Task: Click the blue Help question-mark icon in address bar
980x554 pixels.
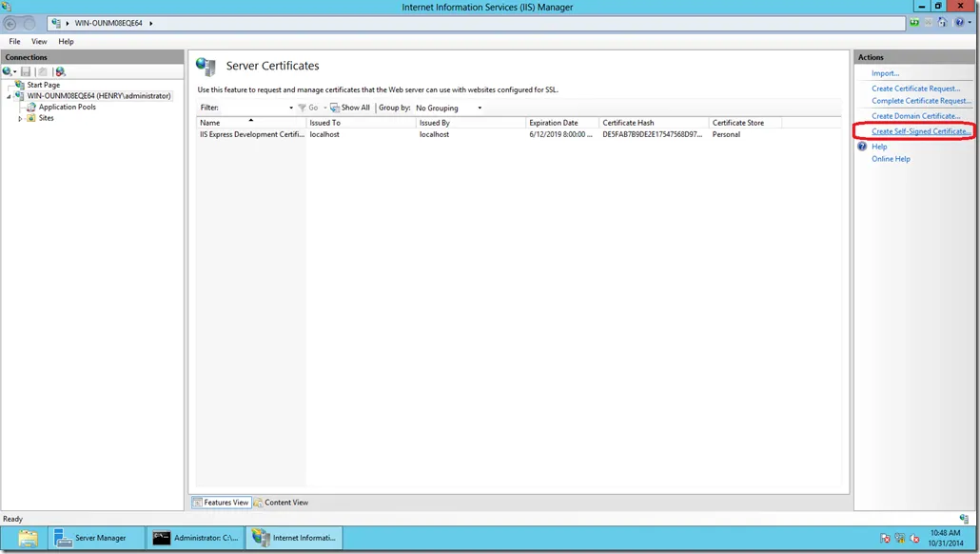Action: coord(959,23)
